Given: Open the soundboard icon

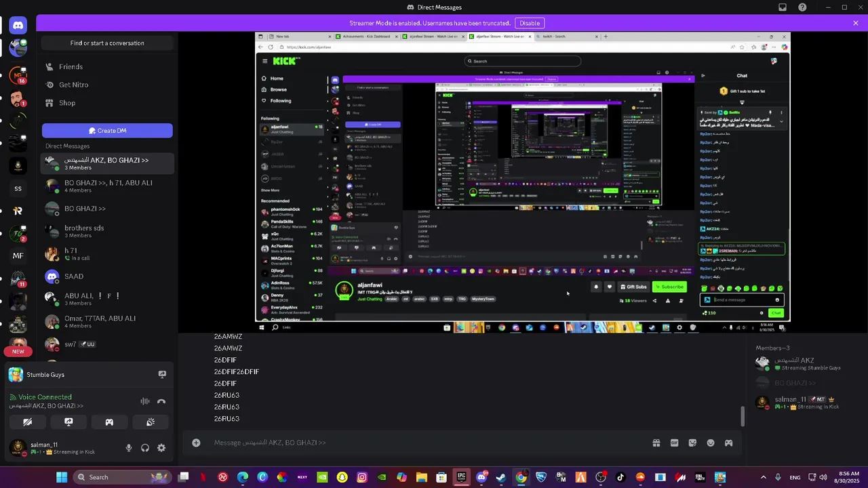Looking at the screenshot, I should pos(151,422).
